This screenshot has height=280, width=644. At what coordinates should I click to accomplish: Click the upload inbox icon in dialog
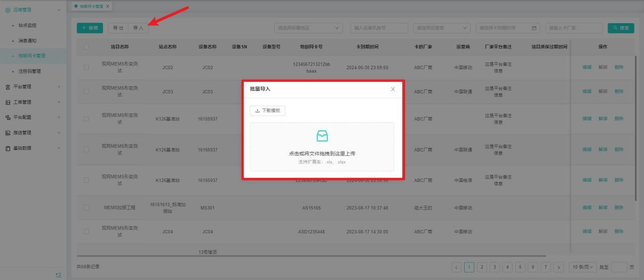[322, 136]
